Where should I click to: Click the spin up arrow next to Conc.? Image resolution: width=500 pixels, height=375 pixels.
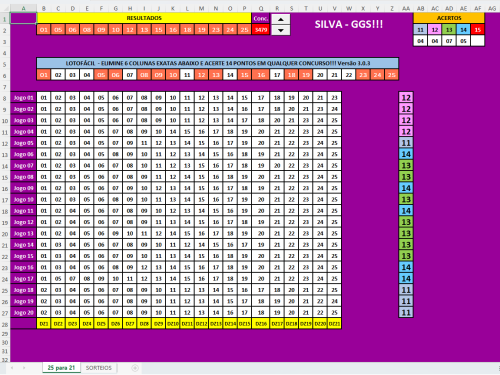281,19
